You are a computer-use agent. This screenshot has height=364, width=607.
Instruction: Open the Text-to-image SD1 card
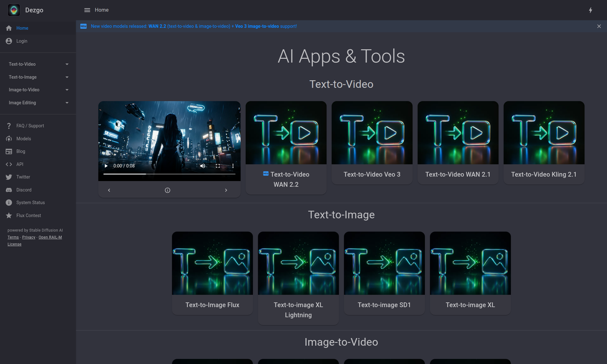(384, 273)
